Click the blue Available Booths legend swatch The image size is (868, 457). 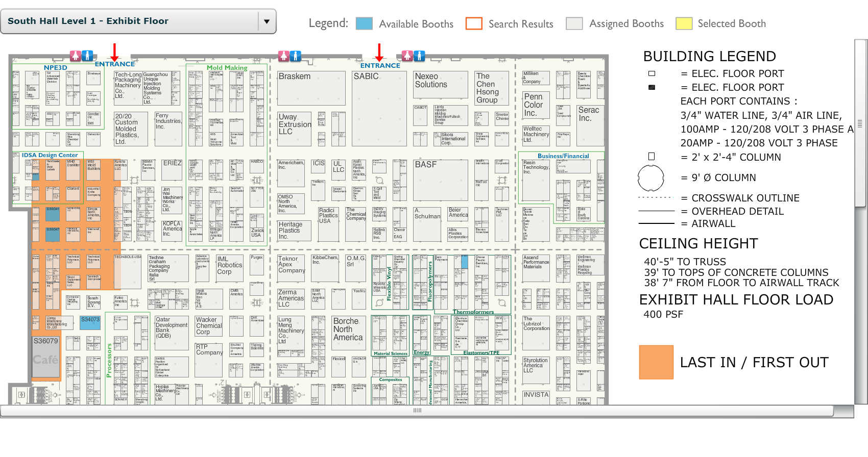364,23
